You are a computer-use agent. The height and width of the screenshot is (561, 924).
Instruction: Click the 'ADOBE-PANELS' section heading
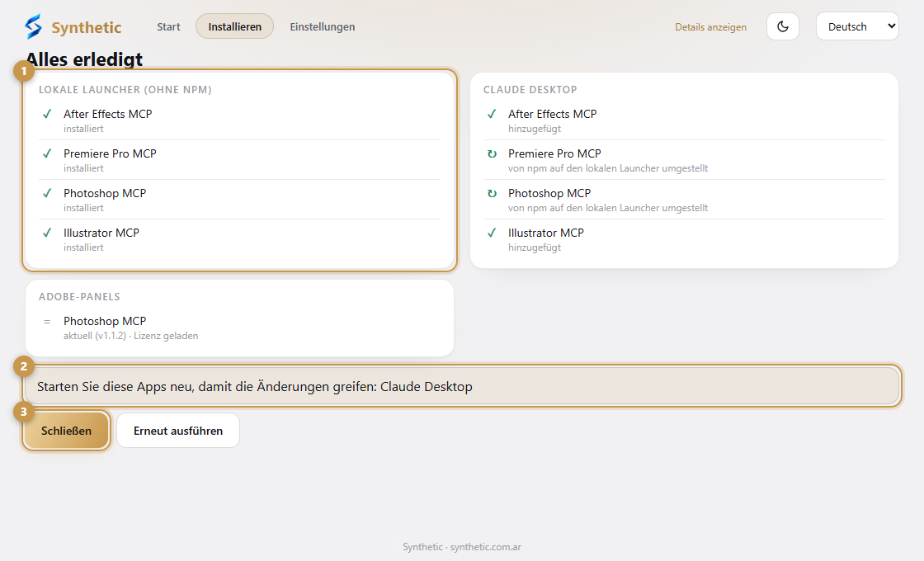click(x=79, y=296)
